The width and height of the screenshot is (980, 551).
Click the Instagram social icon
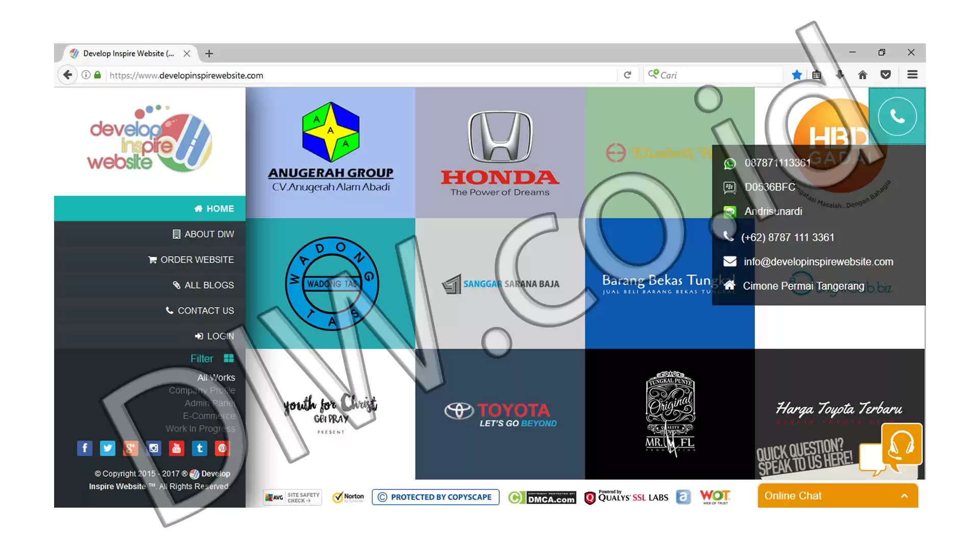(x=154, y=448)
